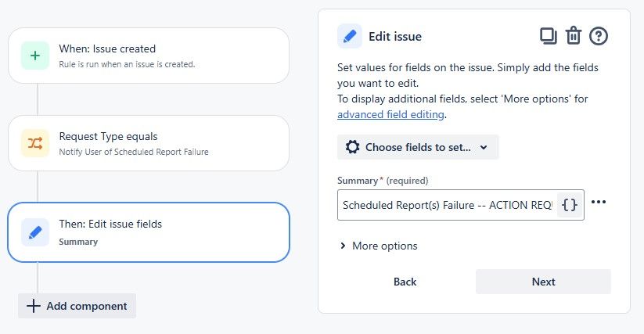Image resolution: width=644 pixels, height=334 pixels.
Task: Click the plus icon on Add component
Action: point(33,306)
